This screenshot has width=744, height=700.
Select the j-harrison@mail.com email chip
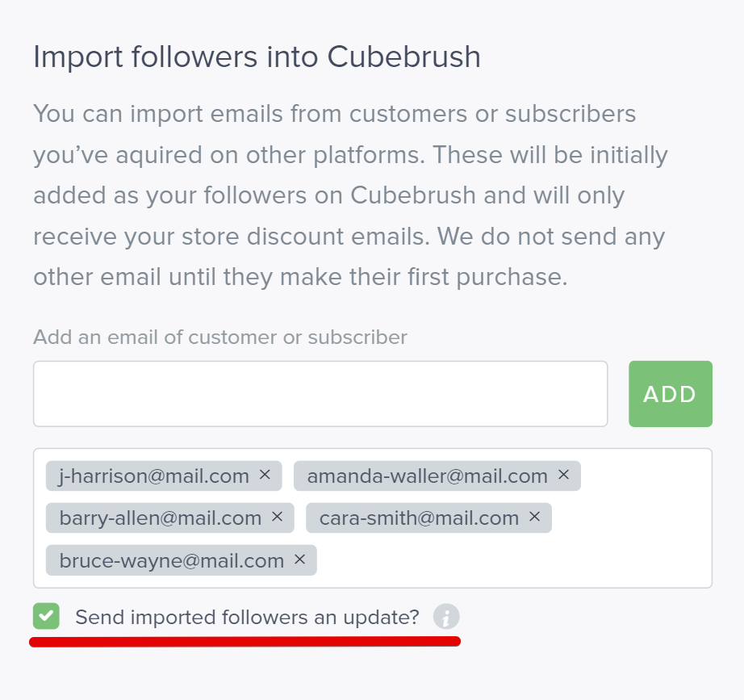164,476
